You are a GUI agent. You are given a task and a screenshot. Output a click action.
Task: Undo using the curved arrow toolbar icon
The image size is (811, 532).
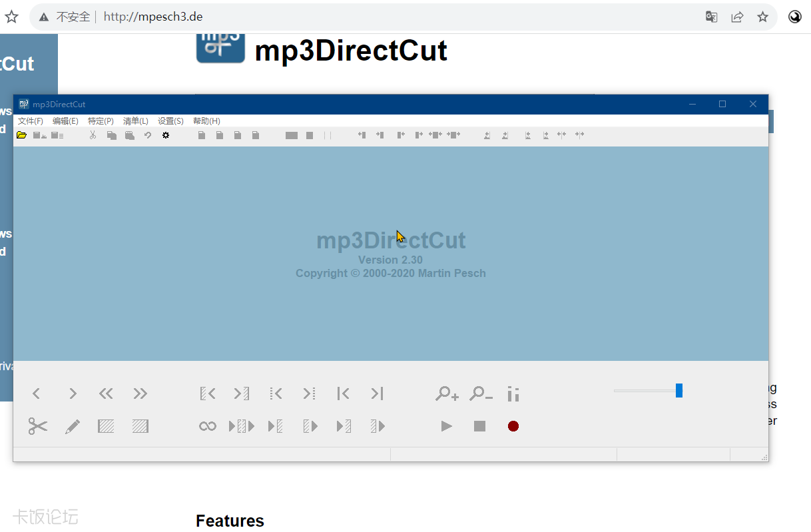[x=148, y=135]
